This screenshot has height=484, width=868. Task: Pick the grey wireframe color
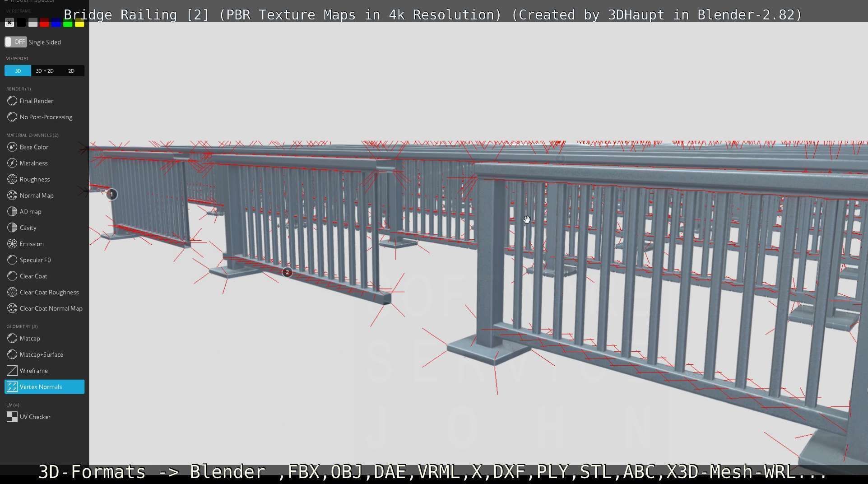[x=33, y=23]
